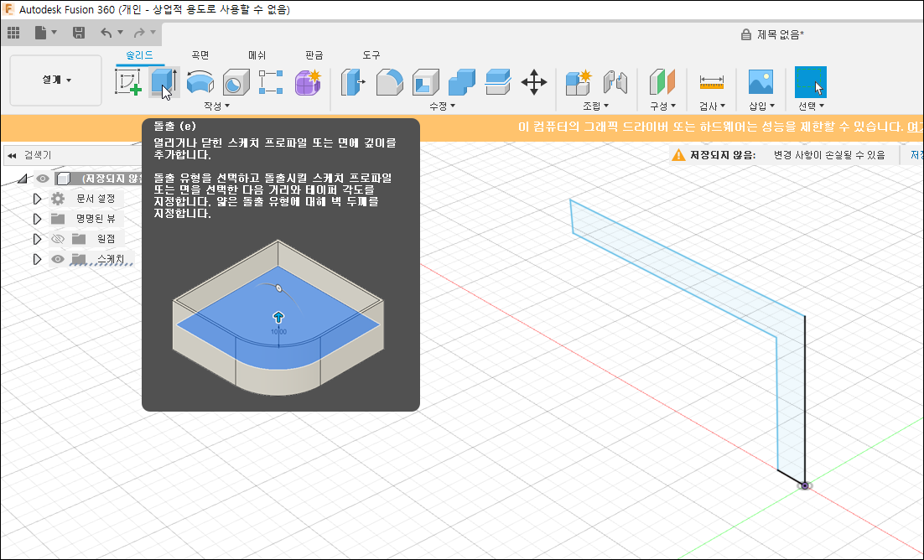Select the Combine tool
Viewport: 924px width, 560px height.
pos(461,82)
